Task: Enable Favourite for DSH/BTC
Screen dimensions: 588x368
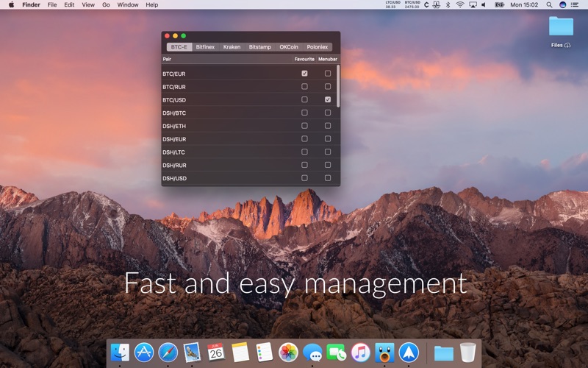Action: tap(304, 112)
